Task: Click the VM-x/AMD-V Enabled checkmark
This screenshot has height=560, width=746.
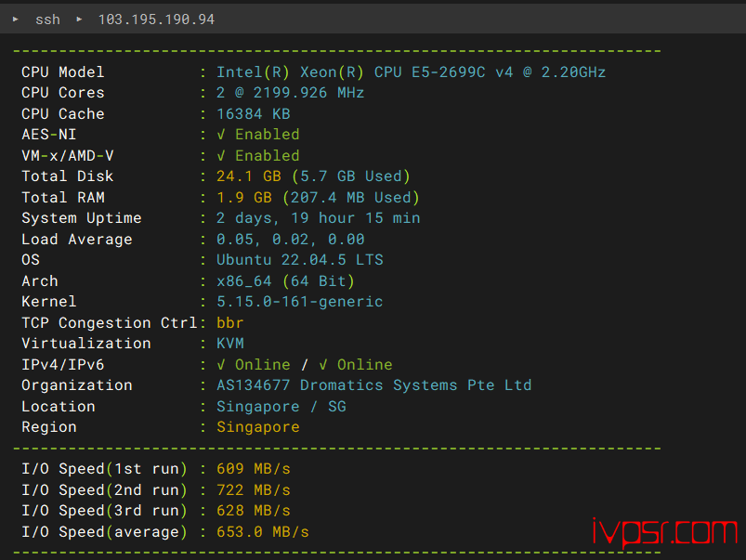Action: (x=221, y=156)
